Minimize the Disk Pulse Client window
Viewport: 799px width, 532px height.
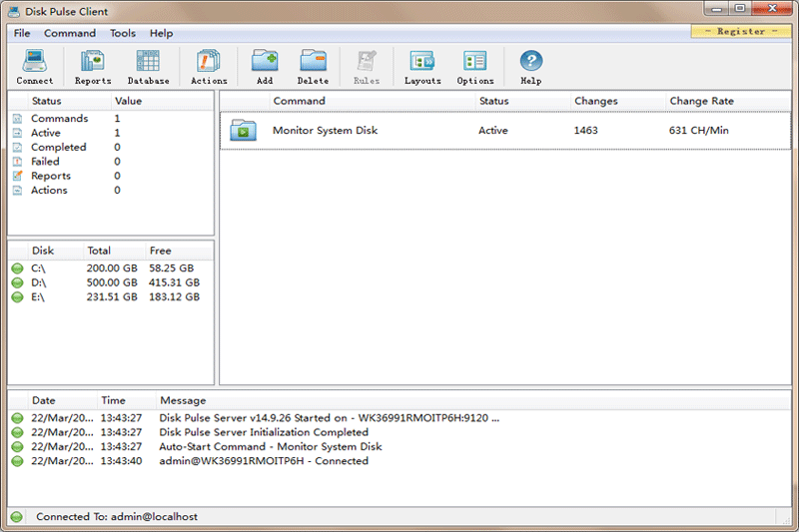[x=716, y=9]
